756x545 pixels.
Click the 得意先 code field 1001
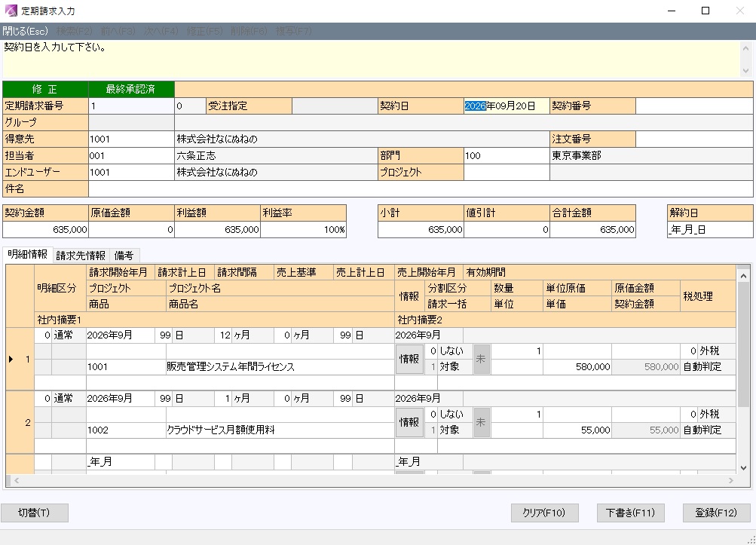click(x=132, y=139)
